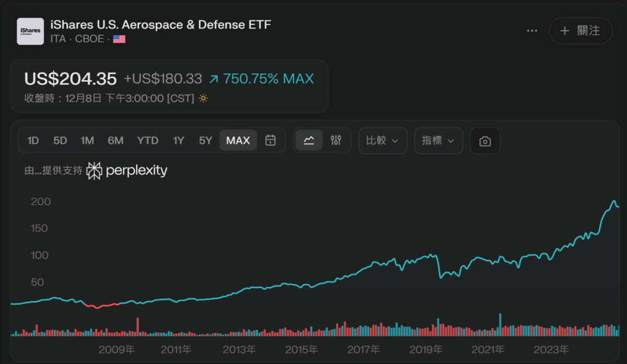The width and height of the screenshot is (627, 364).
Task: Click the 關注 follow button
Action: point(580,31)
